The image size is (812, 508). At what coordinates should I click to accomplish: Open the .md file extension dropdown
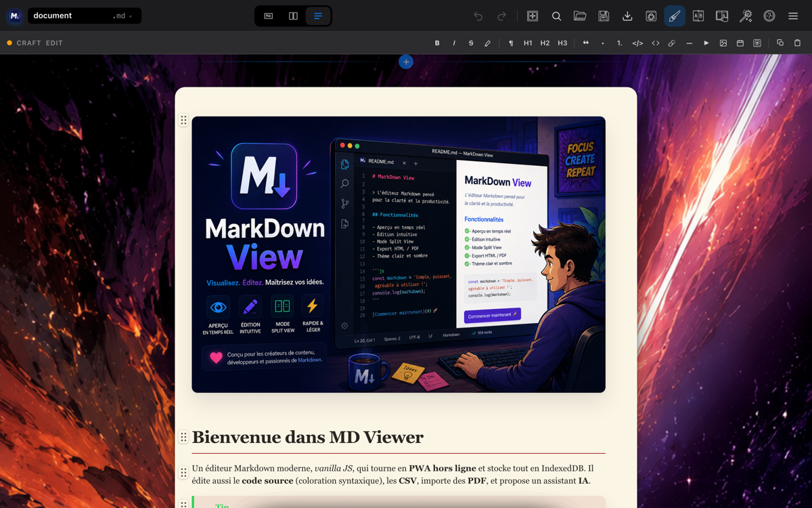coord(122,16)
